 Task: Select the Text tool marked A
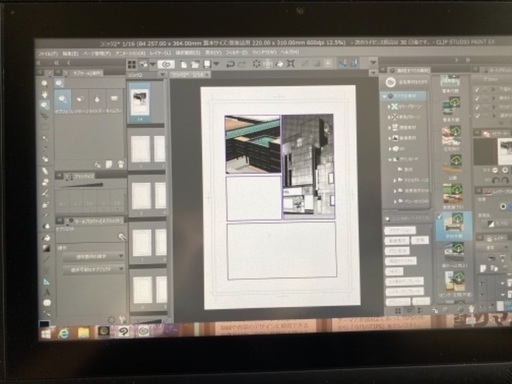47,292
